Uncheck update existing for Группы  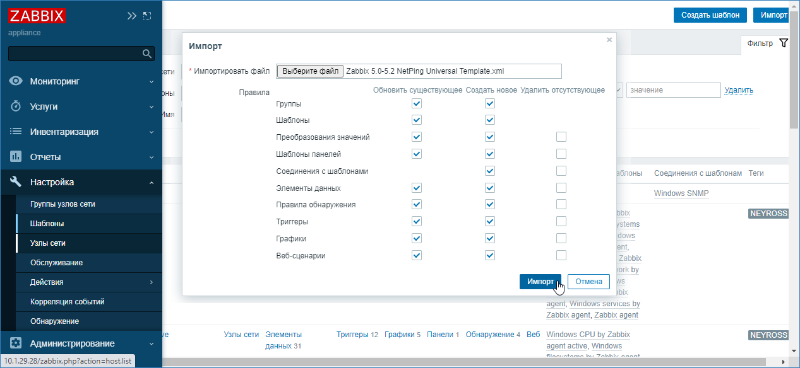[x=417, y=104]
